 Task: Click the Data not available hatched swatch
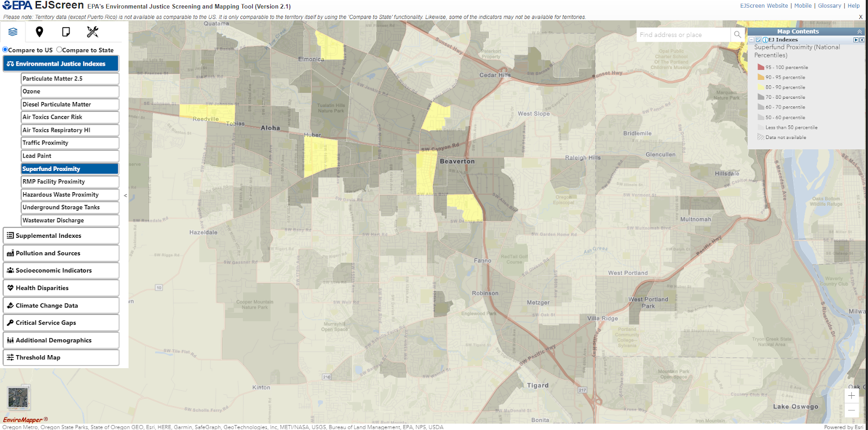point(761,137)
